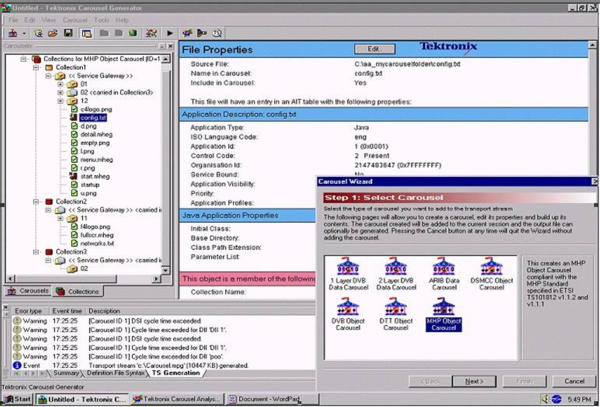Viewport: 600px width, 407px height.
Task: Select the 2 Layer DVB Data Carousel icon
Action: click(x=397, y=269)
